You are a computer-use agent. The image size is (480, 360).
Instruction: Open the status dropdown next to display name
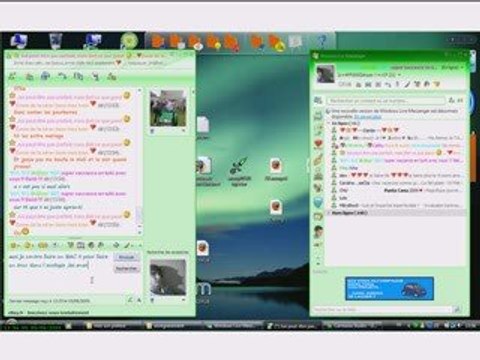coord(399,75)
